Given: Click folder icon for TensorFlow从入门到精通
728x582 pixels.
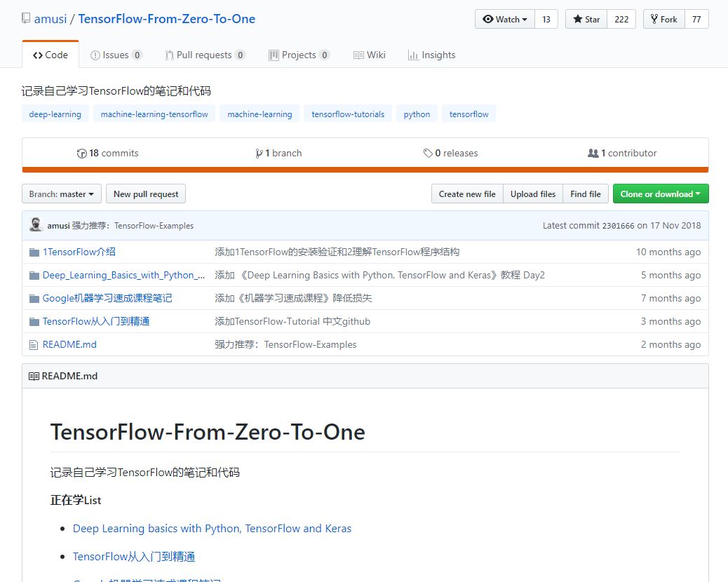Looking at the screenshot, I should [x=34, y=322].
